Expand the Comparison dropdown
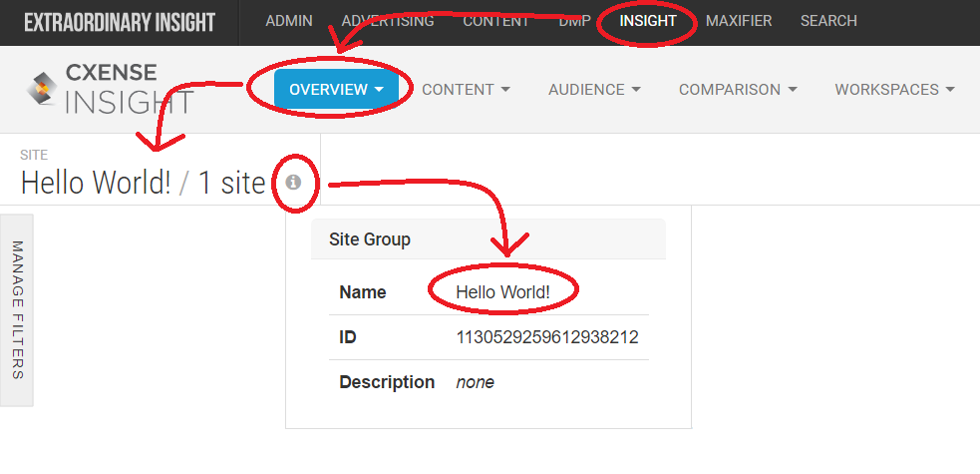 (x=738, y=90)
